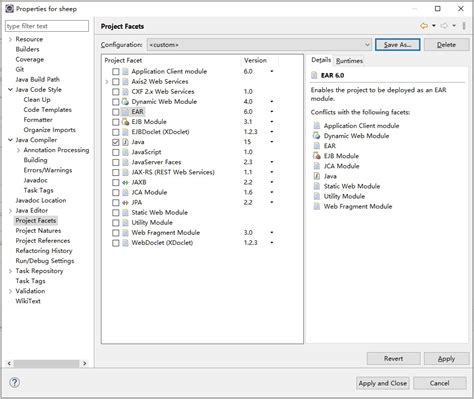
Task: Click the help question mark icon
Action: (x=15, y=382)
